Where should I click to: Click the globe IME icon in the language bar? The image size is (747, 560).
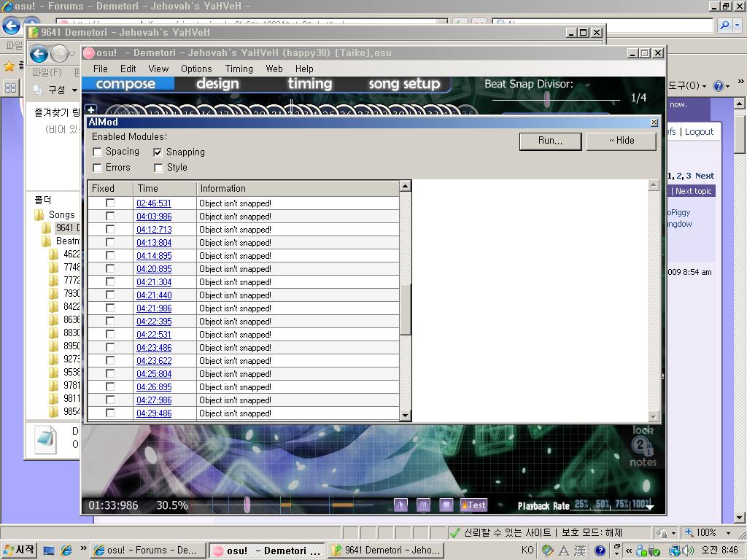click(x=547, y=551)
